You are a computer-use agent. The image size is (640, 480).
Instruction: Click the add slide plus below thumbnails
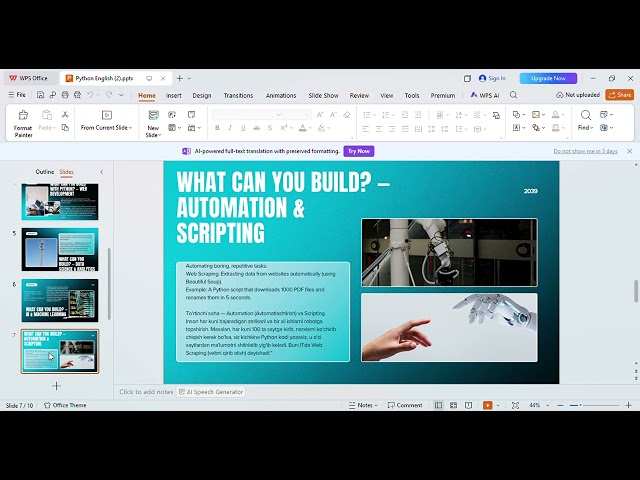(56, 386)
